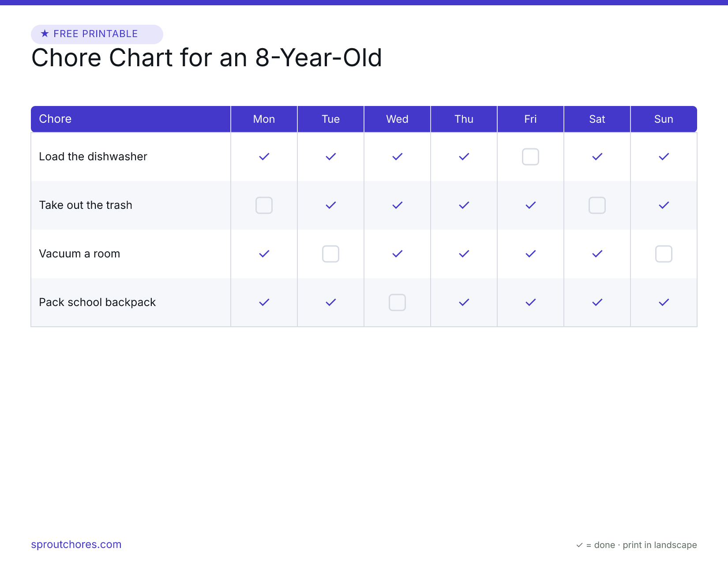Click the FREE PRINTABLE badge label

[96, 34]
